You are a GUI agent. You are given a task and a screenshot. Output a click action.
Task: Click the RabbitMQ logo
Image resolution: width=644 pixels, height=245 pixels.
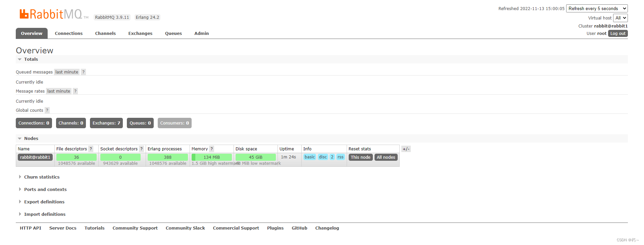point(54,14)
